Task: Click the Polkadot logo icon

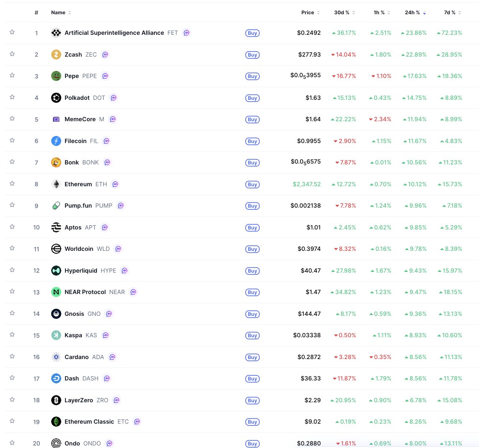Action: click(56, 98)
